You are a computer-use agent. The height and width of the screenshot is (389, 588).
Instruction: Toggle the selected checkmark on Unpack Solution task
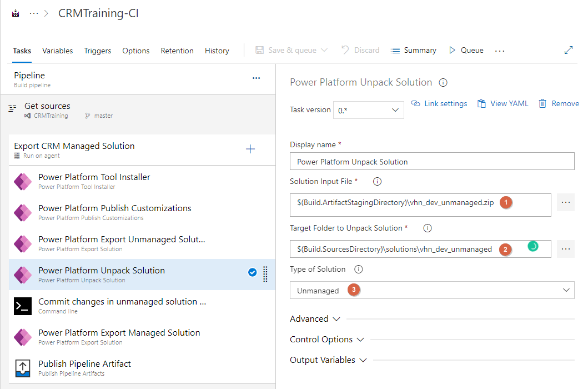[x=253, y=273]
